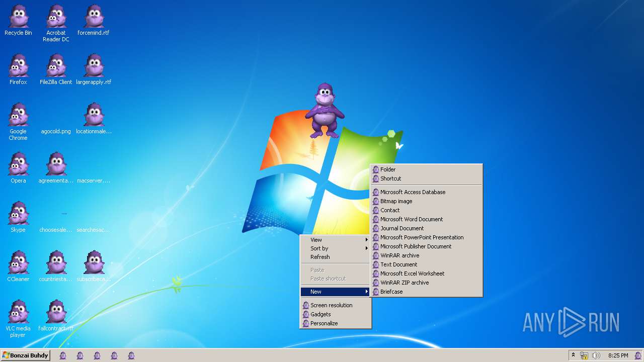644x362 pixels.
Task: Select the largerapply.rtf file icon
Action: point(94,69)
